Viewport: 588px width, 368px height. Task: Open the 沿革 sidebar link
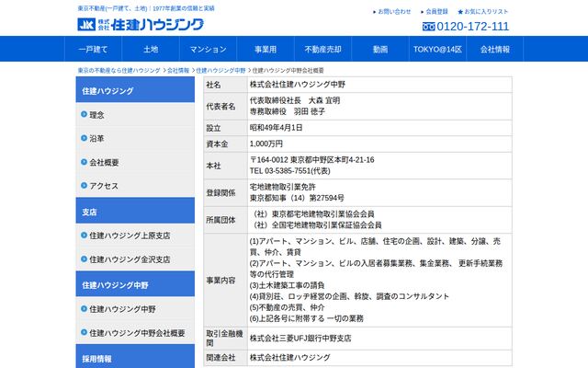click(96, 139)
